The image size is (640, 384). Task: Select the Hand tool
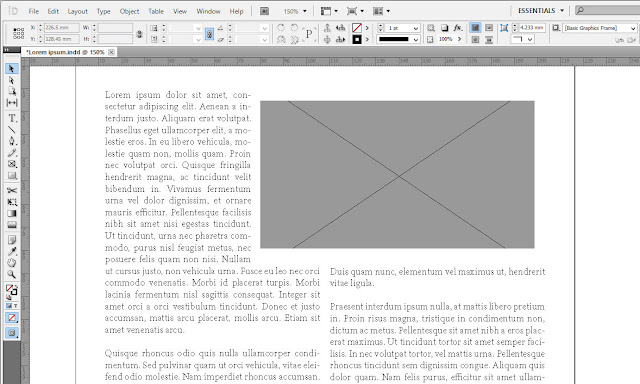(11, 263)
